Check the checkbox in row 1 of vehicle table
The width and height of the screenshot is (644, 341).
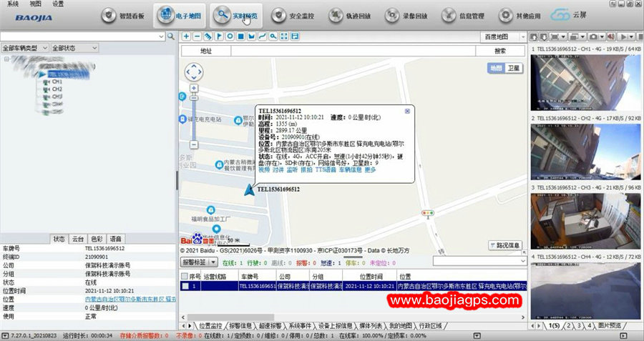pos(185,286)
